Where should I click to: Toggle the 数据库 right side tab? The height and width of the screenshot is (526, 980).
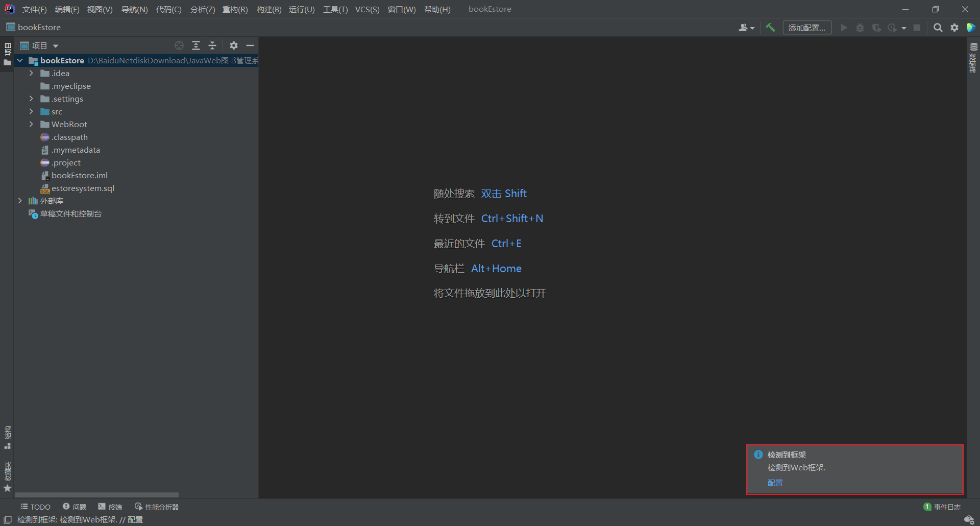(x=973, y=58)
